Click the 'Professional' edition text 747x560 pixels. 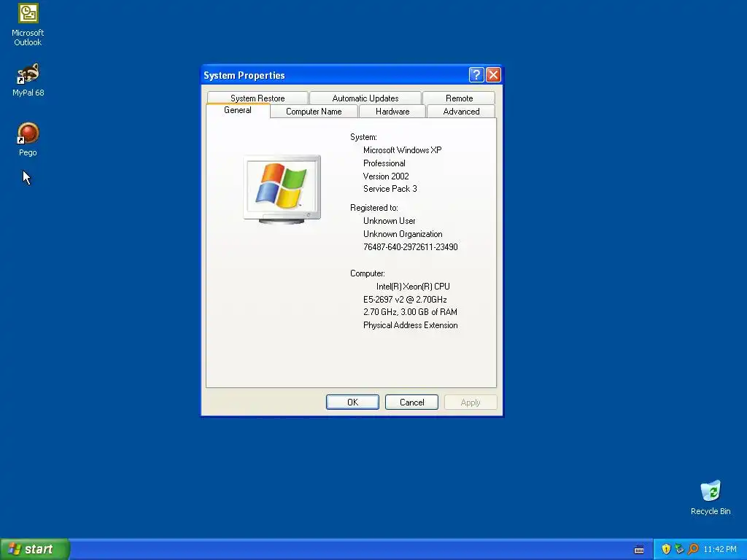pos(384,163)
